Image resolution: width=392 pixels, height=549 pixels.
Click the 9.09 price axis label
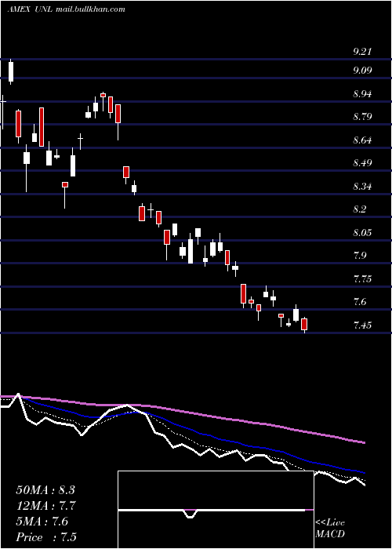tap(362, 71)
